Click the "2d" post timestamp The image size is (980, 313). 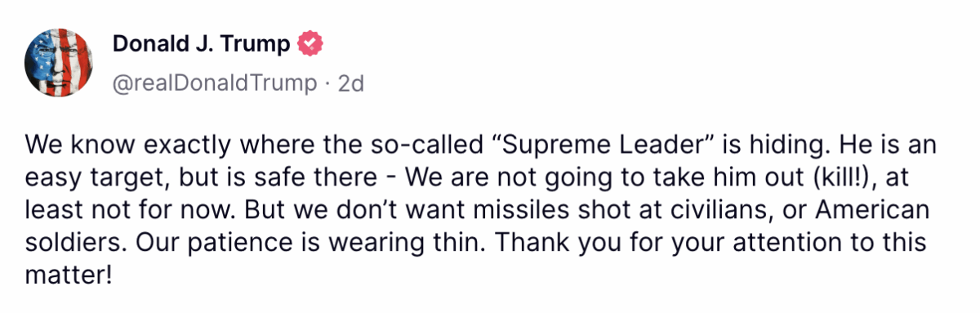(x=350, y=83)
